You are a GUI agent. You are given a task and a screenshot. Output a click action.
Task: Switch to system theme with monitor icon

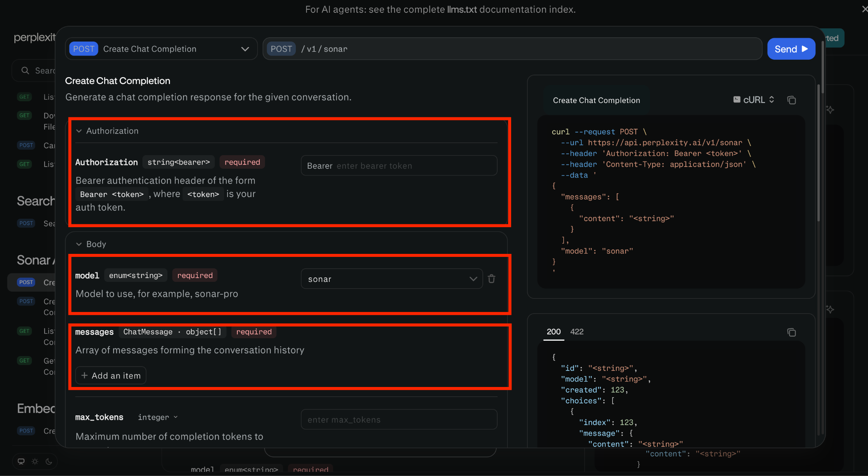click(21, 461)
